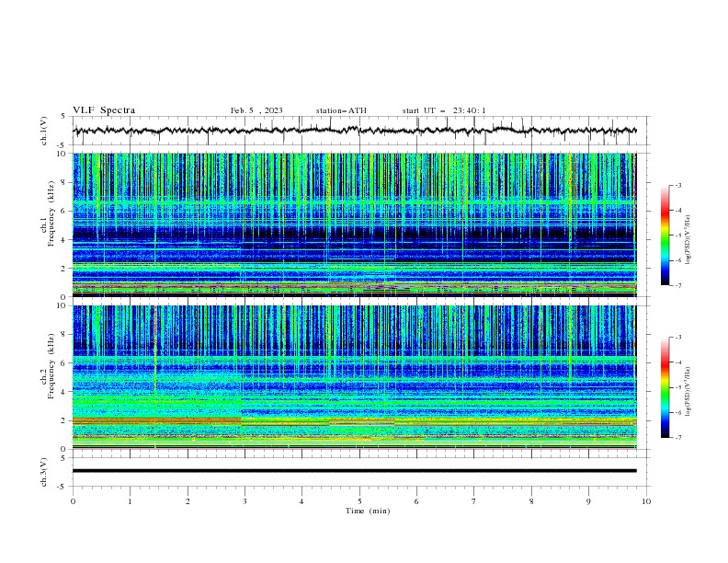This screenshot has width=728, height=563.
Task: Click the time axis tick '0'
Action: [73, 501]
